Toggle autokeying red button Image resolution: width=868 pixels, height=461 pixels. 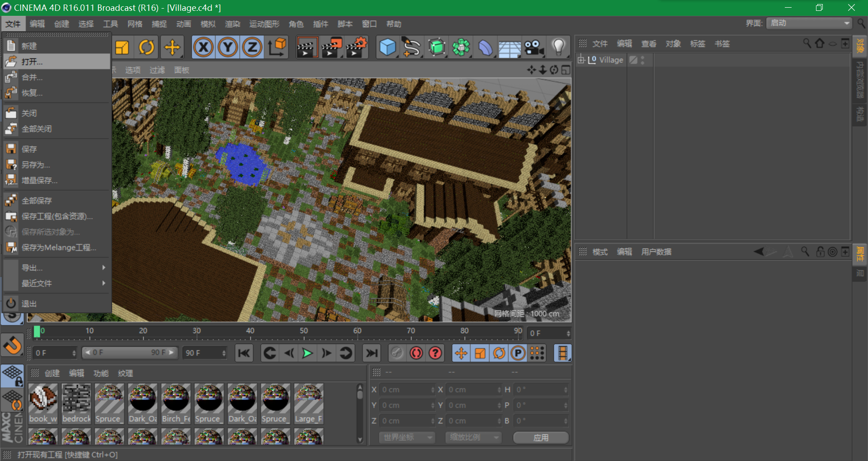(416, 353)
